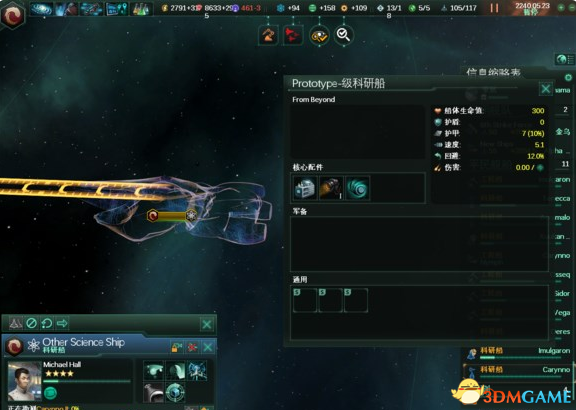The image size is (576, 410).
Task: Click the scientist experience progress bar
Action: (x=87, y=381)
